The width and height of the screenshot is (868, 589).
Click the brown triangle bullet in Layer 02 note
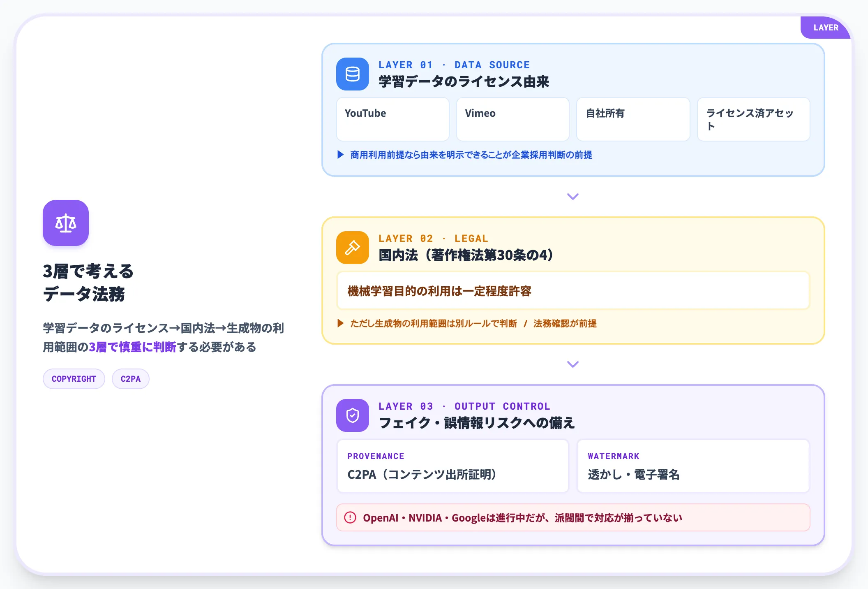(340, 323)
